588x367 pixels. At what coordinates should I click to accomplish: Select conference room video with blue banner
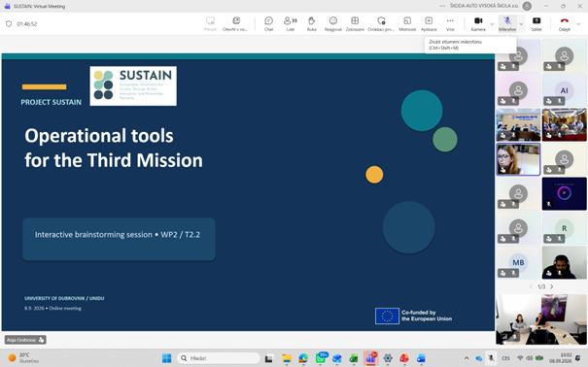click(518, 124)
